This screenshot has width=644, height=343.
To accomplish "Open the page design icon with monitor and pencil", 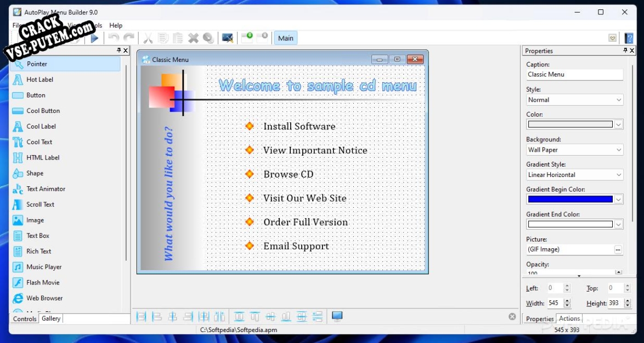I will pos(228,38).
